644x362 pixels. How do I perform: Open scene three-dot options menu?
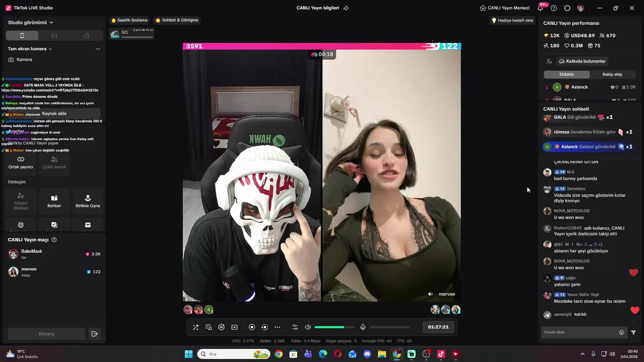(98, 49)
